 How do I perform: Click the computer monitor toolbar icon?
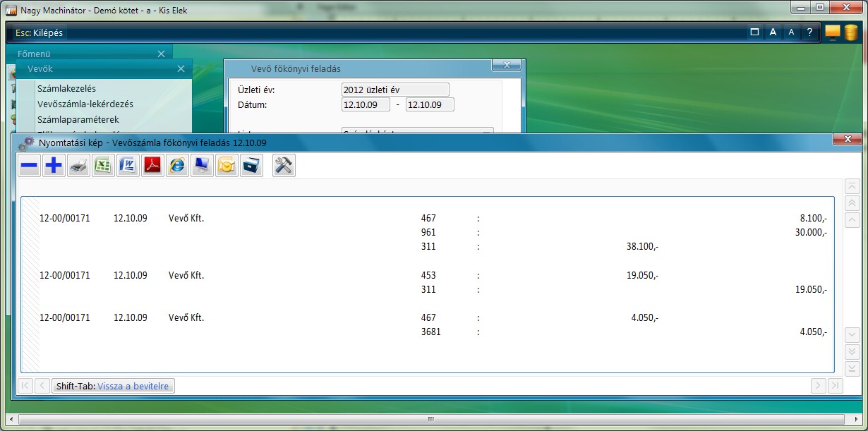click(x=203, y=166)
